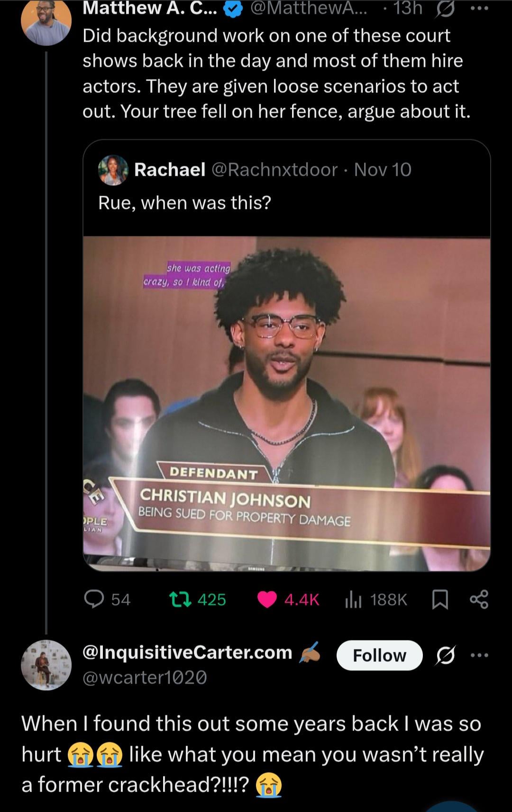Tap the Grok icon beside the 13h timestamp
This screenshot has height=812, width=512.
(x=445, y=9)
